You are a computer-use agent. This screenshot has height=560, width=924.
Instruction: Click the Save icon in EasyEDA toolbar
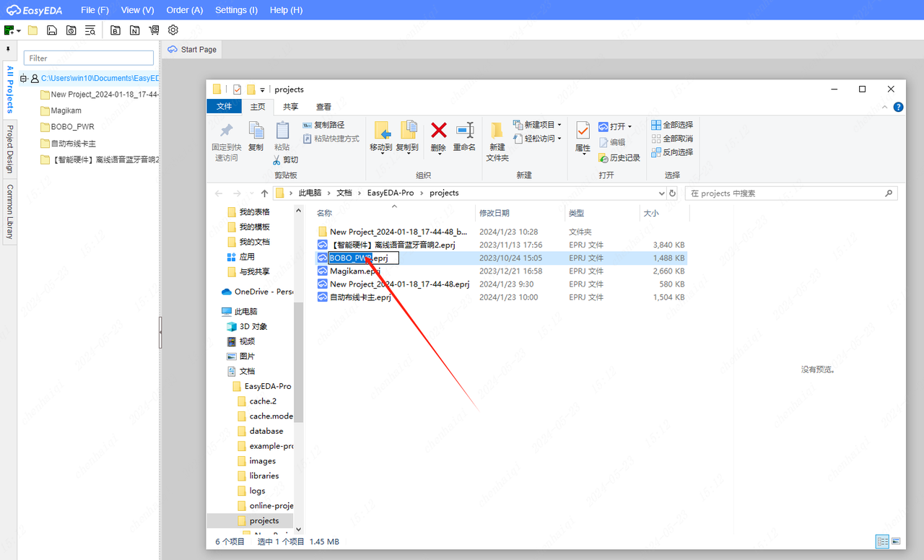pyautogui.click(x=52, y=30)
